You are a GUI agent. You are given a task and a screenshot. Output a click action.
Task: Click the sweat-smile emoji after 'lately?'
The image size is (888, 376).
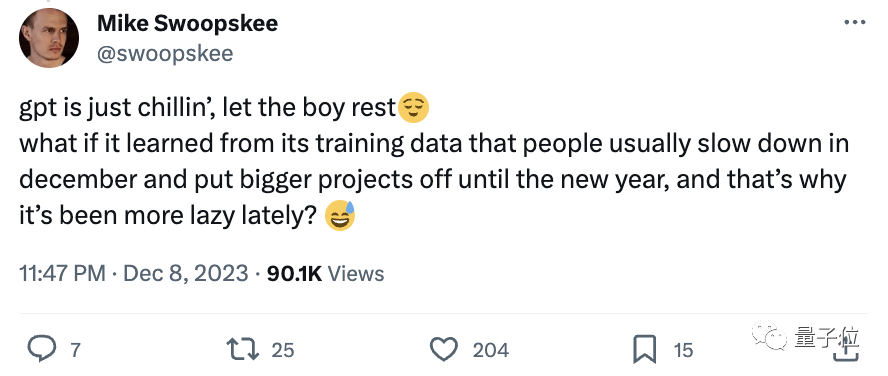(x=340, y=217)
